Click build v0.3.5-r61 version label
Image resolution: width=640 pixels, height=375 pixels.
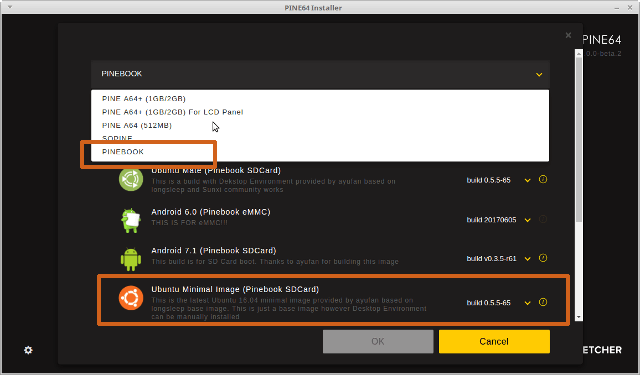tap(491, 259)
